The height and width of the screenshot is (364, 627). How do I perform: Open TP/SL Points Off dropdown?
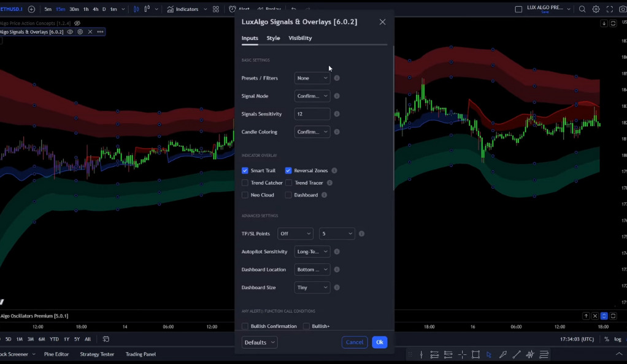point(295,233)
